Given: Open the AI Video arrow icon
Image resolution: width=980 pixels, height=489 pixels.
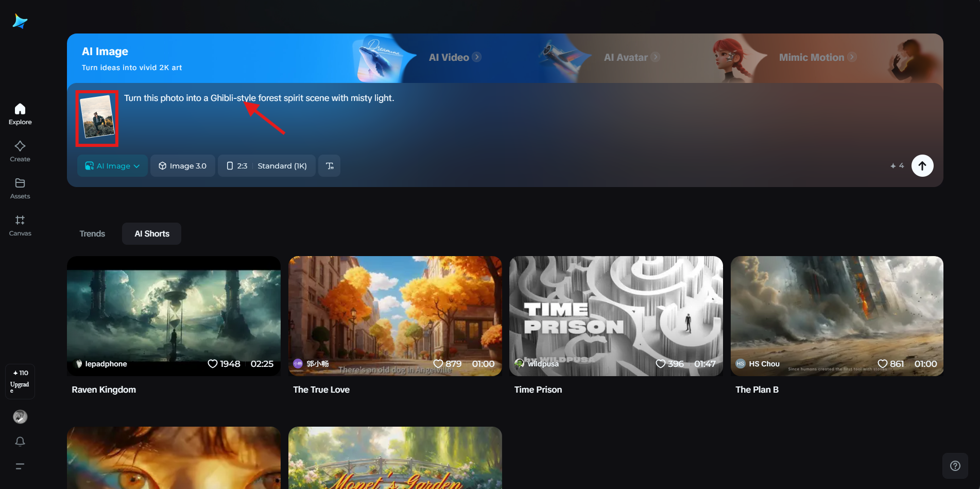Looking at the screenshot, I should coord(477,57).
